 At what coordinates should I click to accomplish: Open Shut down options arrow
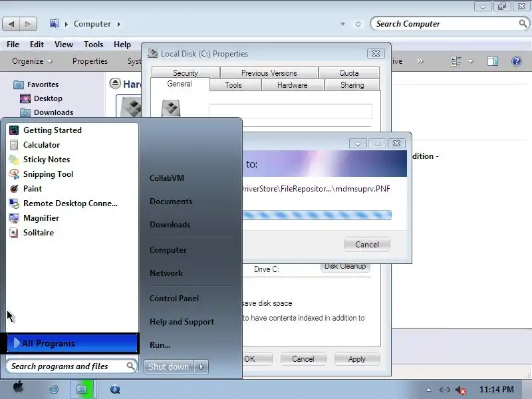(201, 366)
